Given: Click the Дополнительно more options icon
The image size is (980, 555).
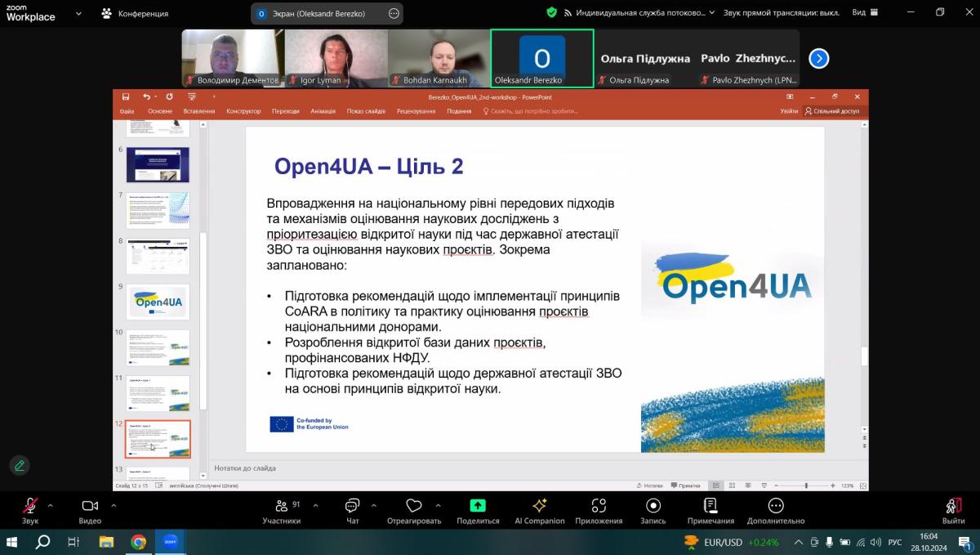Looking at the screenshot, I should [x=776, y=506].
